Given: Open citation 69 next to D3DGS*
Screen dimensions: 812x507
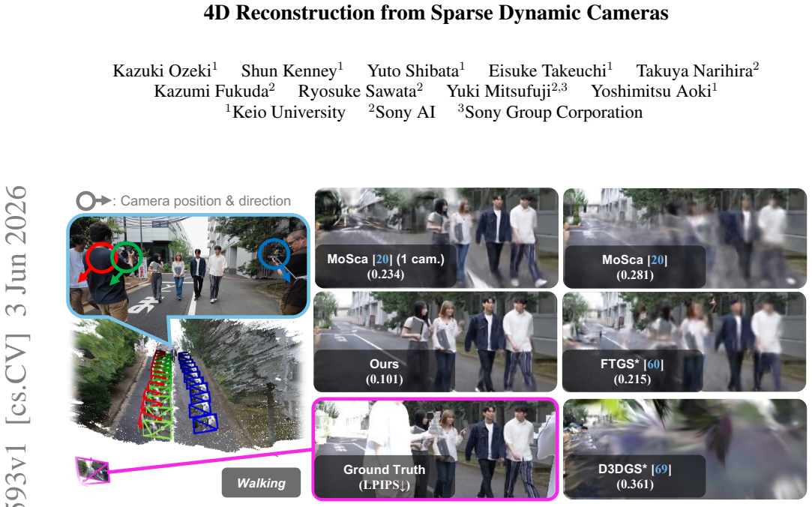Looking at the screenshot, I should point(661,469).
